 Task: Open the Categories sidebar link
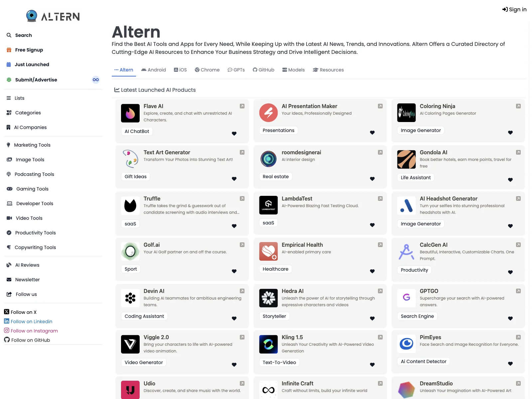tap(24, 113)
